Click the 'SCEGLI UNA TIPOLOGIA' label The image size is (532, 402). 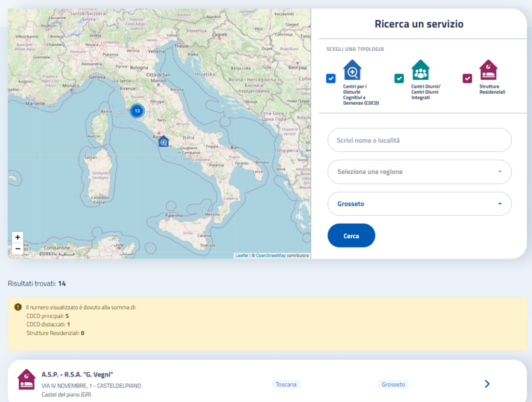(355, 49)
